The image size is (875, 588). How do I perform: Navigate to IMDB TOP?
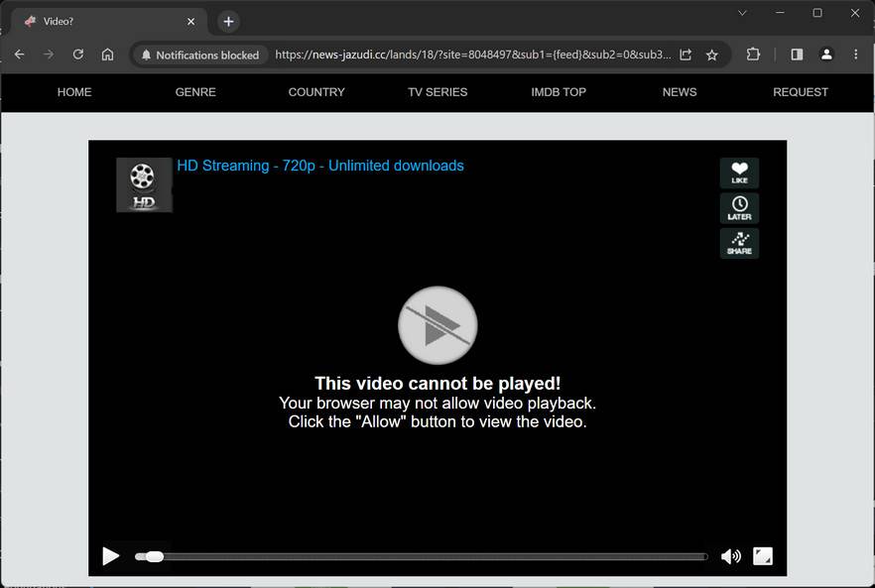point(558,92)
